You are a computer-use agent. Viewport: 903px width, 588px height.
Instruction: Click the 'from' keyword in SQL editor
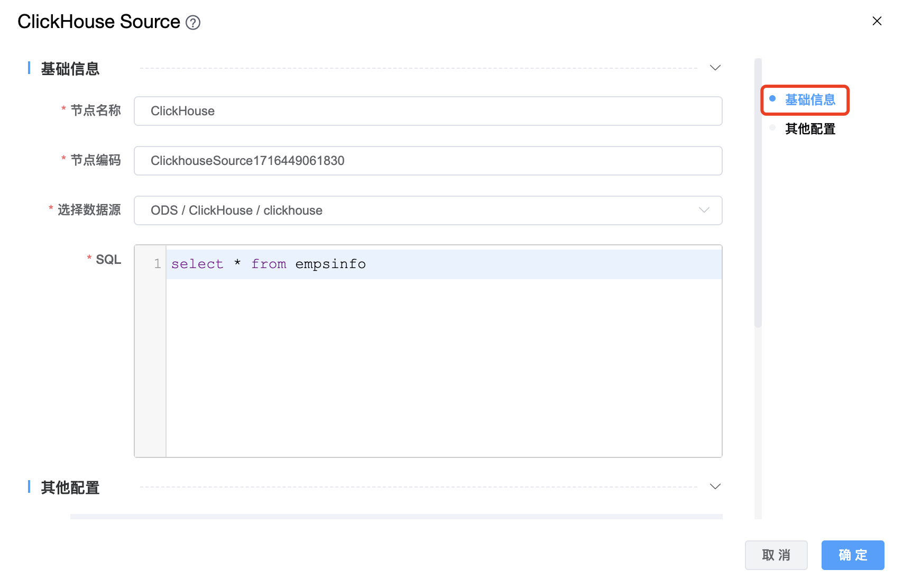[x=269, y=264]
